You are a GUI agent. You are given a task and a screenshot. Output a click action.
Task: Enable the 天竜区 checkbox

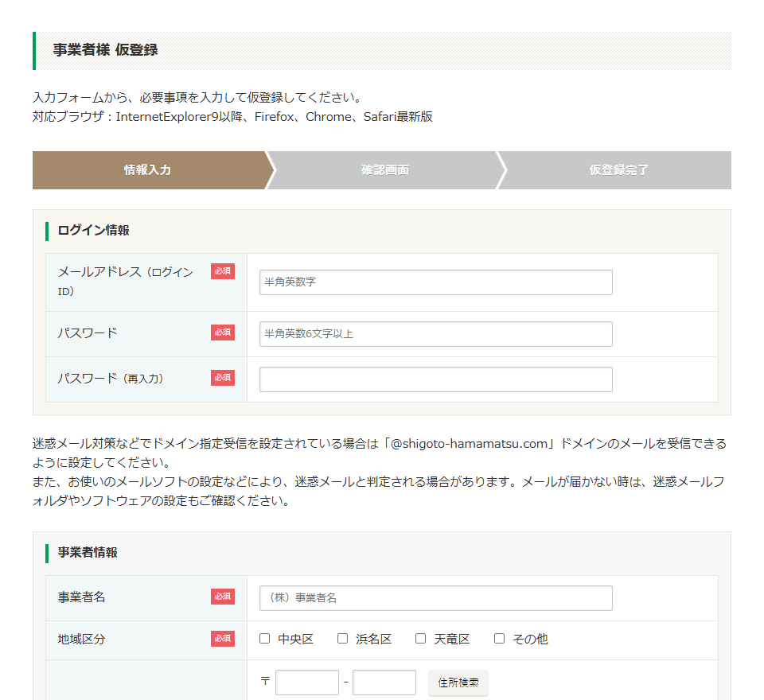421,639
